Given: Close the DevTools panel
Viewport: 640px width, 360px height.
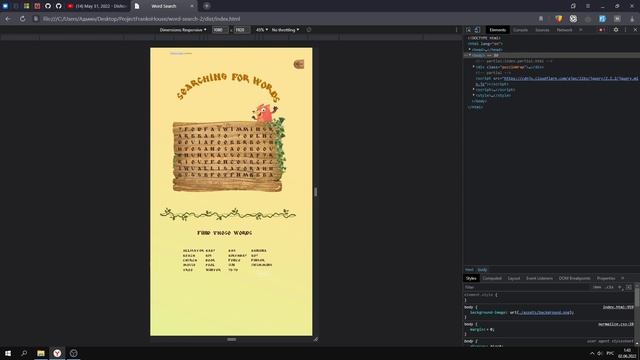Looking at the screenshot, I should [x=635, y=30].
